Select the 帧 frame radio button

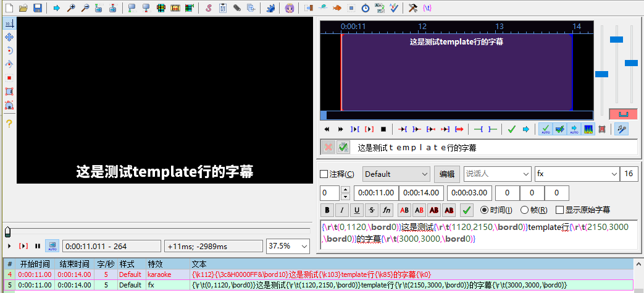524,210
